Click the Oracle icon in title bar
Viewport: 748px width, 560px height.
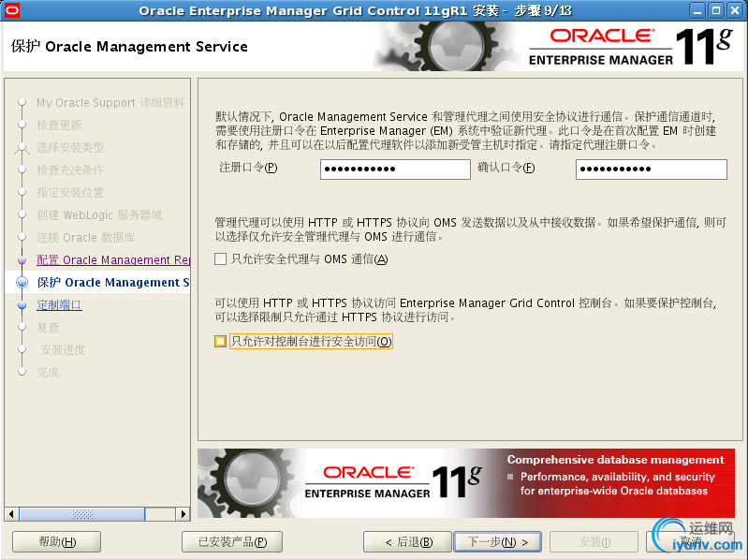point(12,10)
